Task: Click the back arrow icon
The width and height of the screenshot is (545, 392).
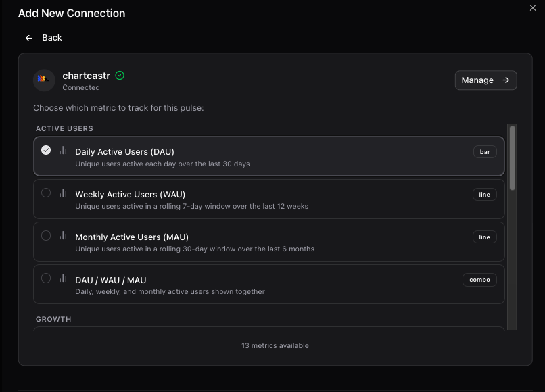Action: [28, 38]
